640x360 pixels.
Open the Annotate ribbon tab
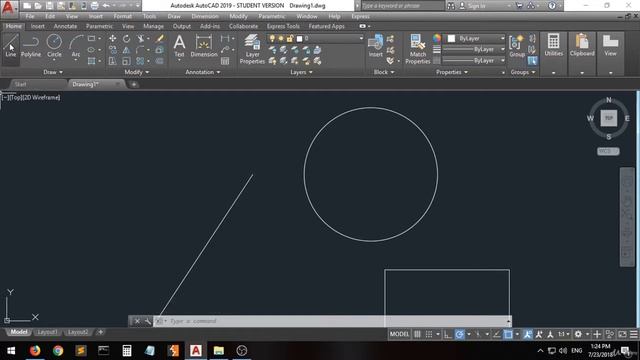tap(65, 26)
